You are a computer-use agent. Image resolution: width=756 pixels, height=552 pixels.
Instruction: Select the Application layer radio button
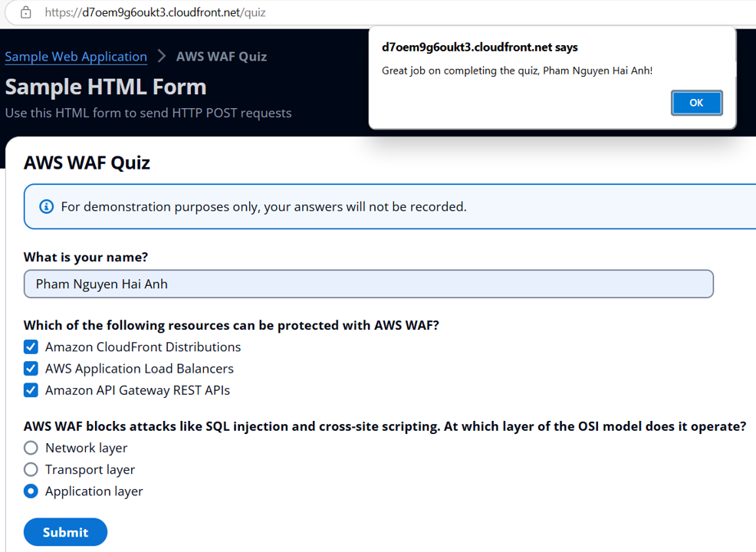(x=31, y=491)
